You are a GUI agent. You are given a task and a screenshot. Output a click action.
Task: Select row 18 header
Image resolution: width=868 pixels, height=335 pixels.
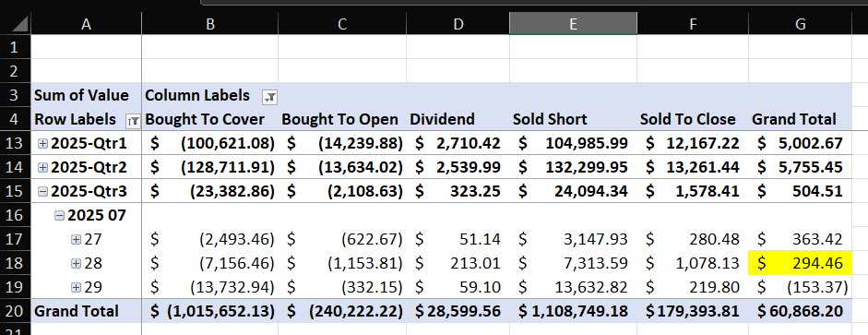tap(16, 263)
